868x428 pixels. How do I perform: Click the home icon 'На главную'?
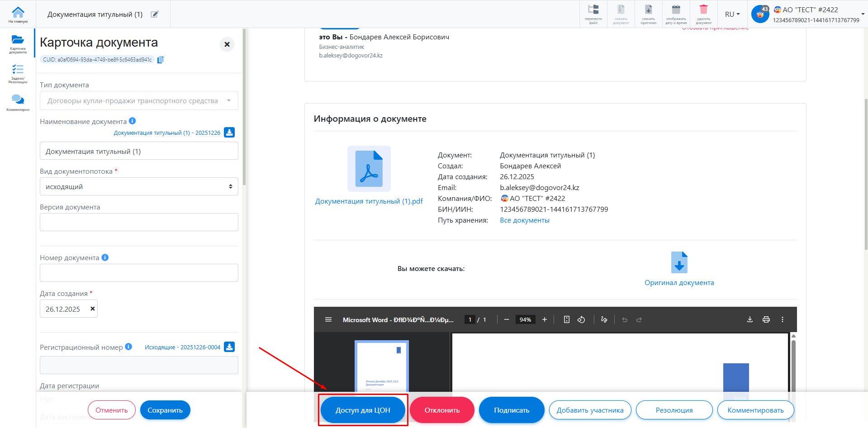pyautogui.click(x=18, y=14)
